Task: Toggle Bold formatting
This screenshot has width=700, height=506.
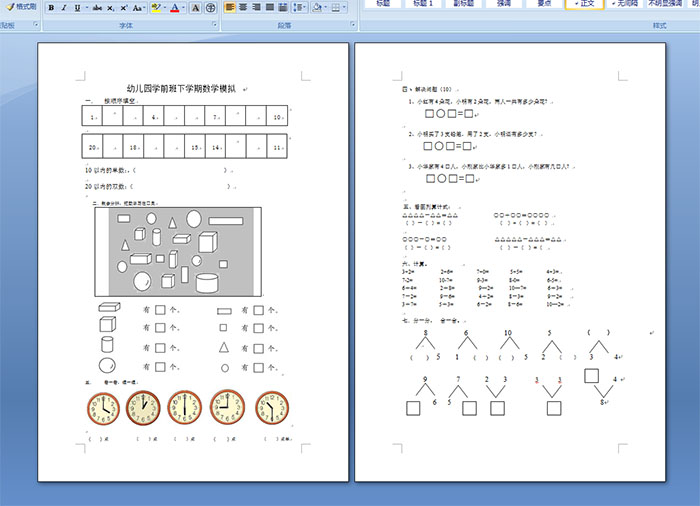Action: tap(51, 8)
